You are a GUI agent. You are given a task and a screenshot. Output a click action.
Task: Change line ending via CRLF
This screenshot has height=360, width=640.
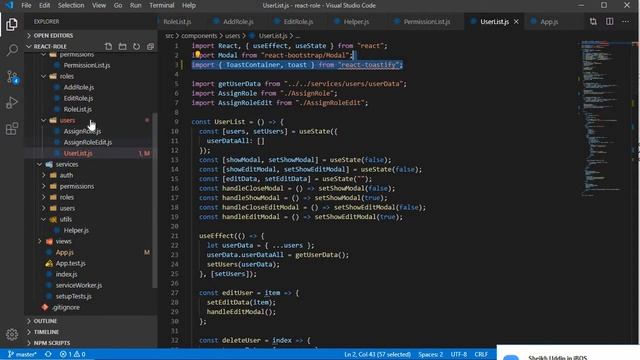point(481,354)
